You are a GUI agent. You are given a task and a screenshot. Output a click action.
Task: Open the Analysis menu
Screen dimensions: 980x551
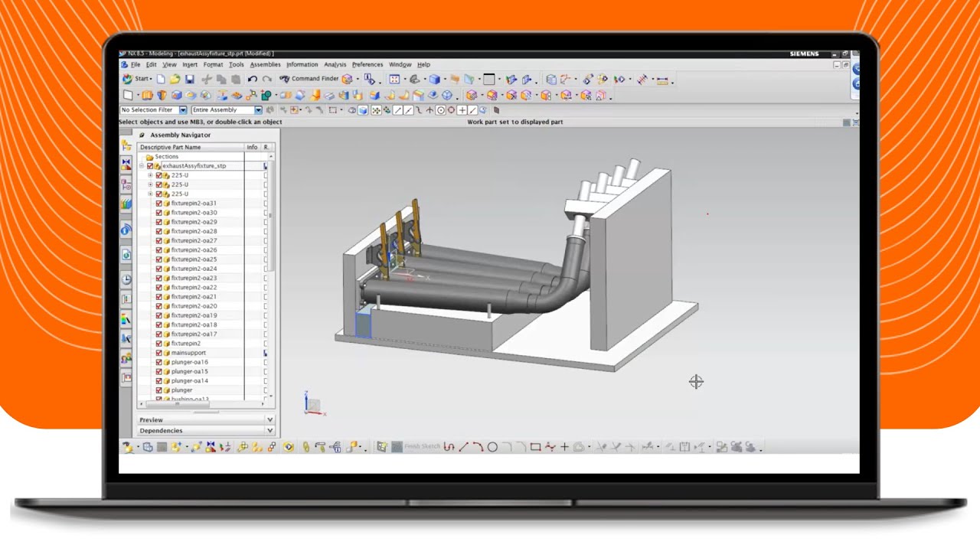click(335, 64)
